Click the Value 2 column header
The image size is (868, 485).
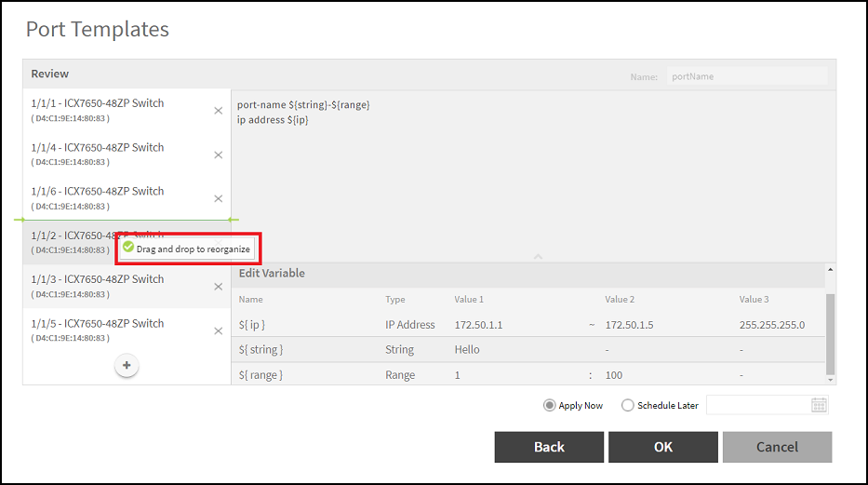point(620,300)
